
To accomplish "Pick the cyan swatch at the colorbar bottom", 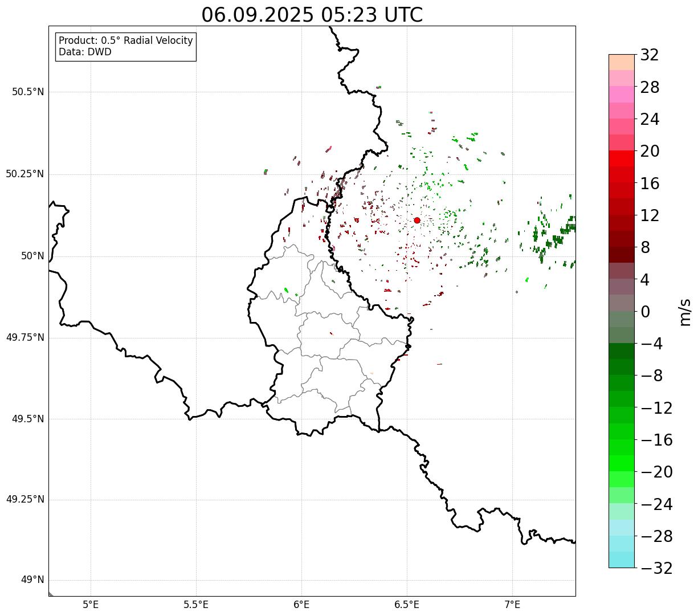I will (x=622, y=560).
